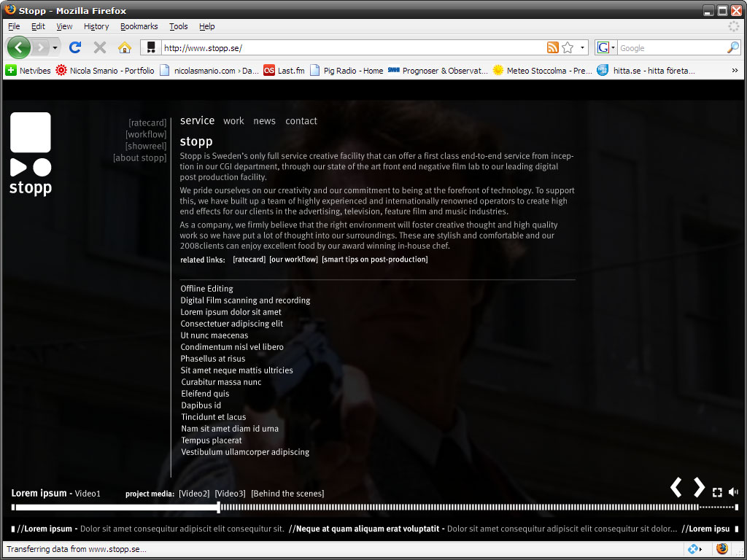
Task: Select the contact navigation item
Action: click(301, 121)
